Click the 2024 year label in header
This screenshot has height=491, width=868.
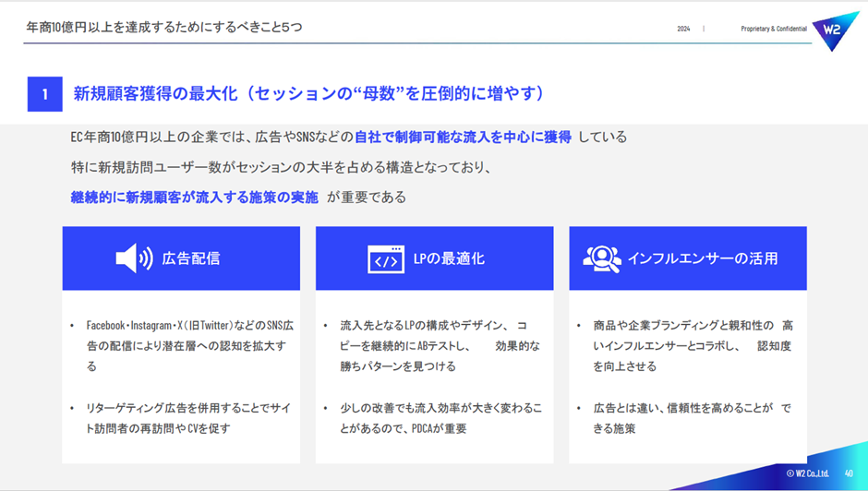click(683, 29)
